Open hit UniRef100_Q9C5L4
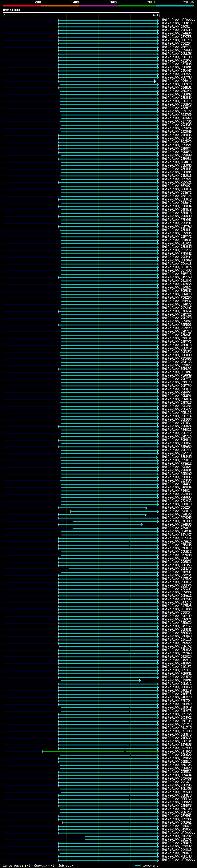Image resolution: width=197 pixels, height=868 pixels. click(176, 26)
